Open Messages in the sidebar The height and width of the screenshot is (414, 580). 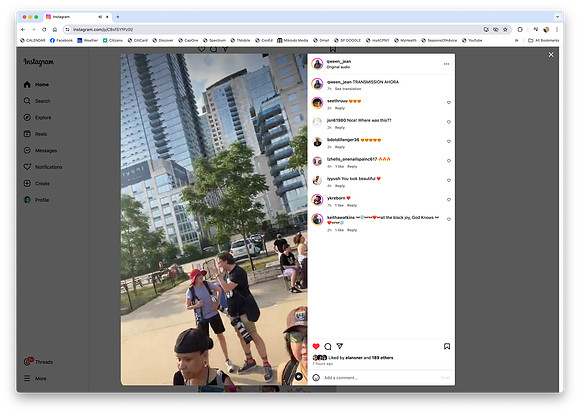tap(40, 151)
